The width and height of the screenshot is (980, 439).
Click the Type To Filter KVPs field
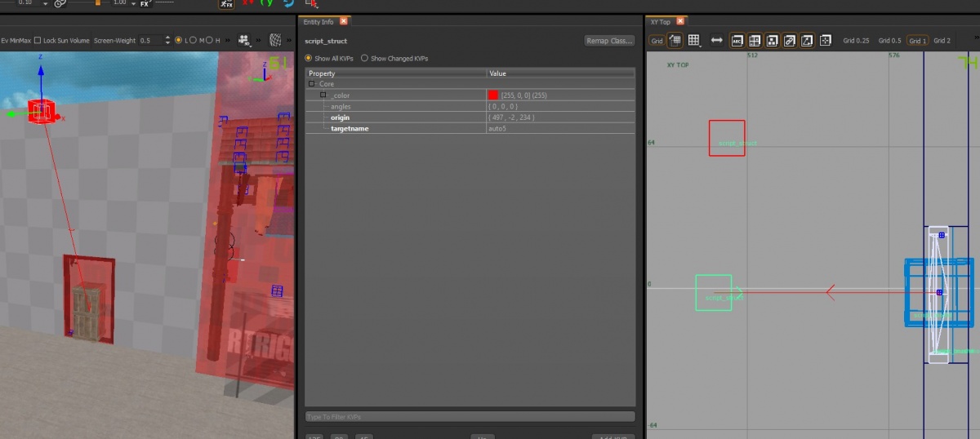470,417
